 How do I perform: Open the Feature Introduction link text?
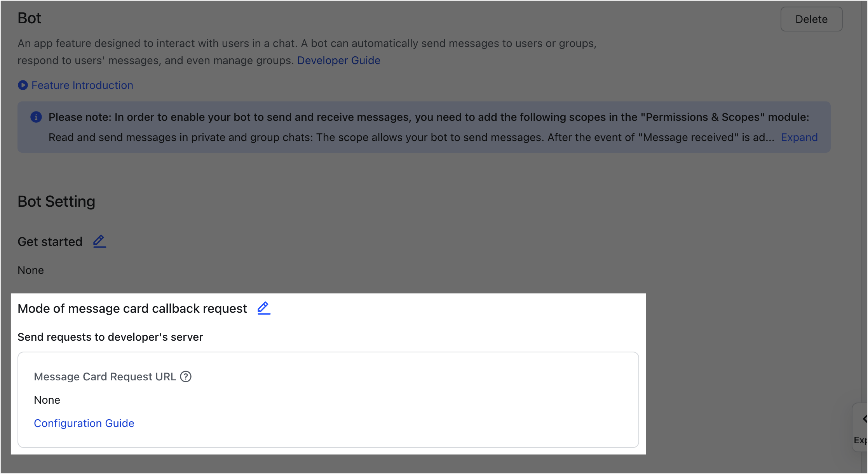pyautogui.click(x=82, y=85)
